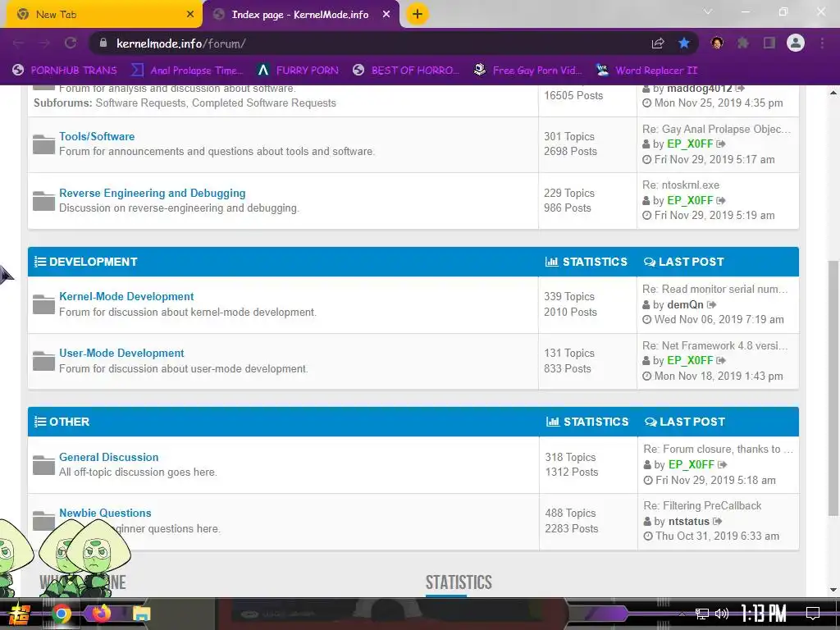Open Software Requests subforum link
840x630 pixels.
click(140, 103)
